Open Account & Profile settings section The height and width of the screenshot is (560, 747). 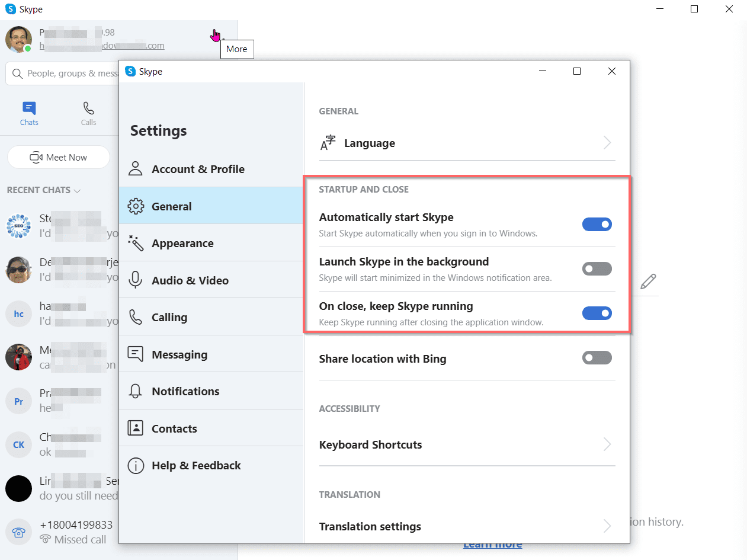(x=197, y=169)
